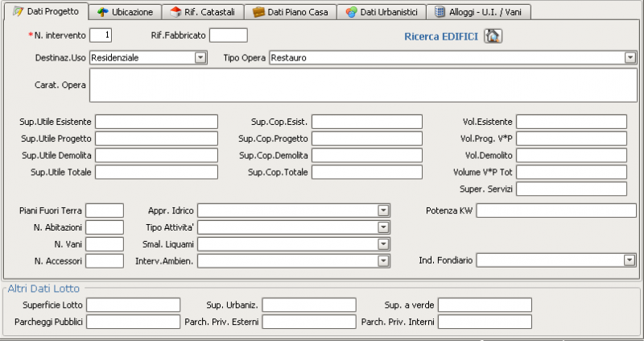Click the Rif. Catastali tab icon

coord(175,12)
